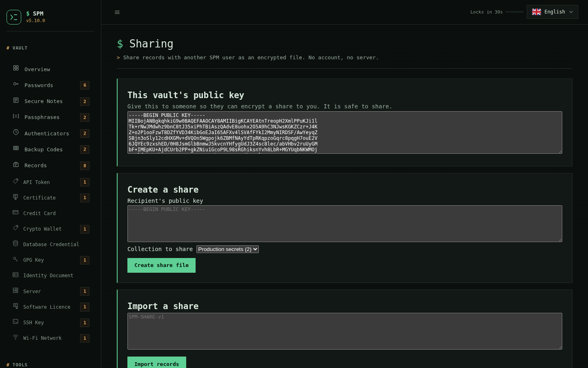Open the Wi-Fi Network records
The image size is (588, 368).
coord(51,338)
